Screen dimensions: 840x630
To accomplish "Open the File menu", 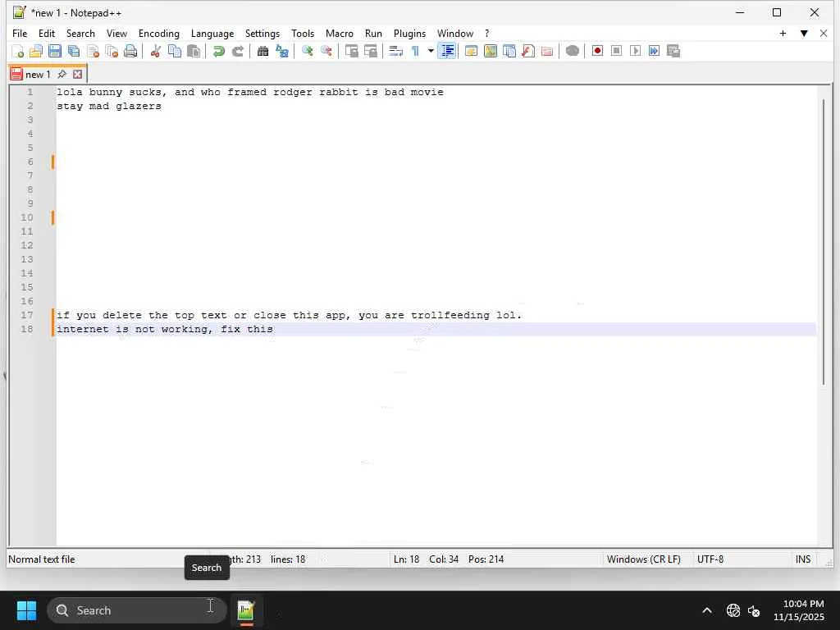I will click(20, 33).
